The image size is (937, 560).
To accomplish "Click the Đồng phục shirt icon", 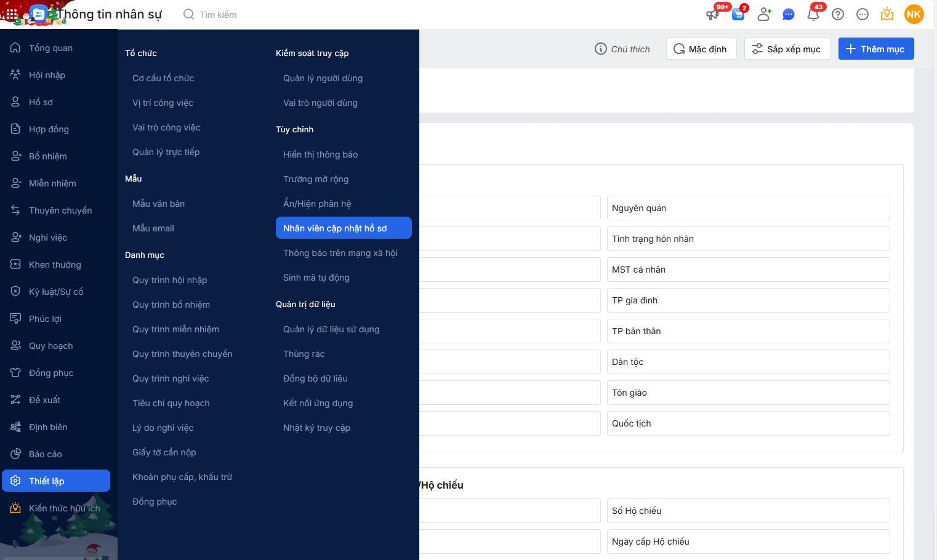I will pyautogui.click(x=15, y=372).
